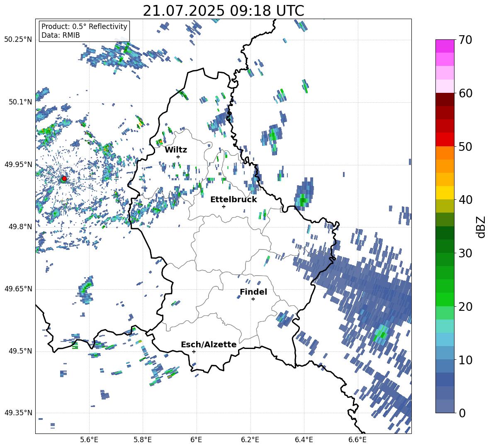
Task: Click the Wiltz station cross marker
Action: point(178,157)
